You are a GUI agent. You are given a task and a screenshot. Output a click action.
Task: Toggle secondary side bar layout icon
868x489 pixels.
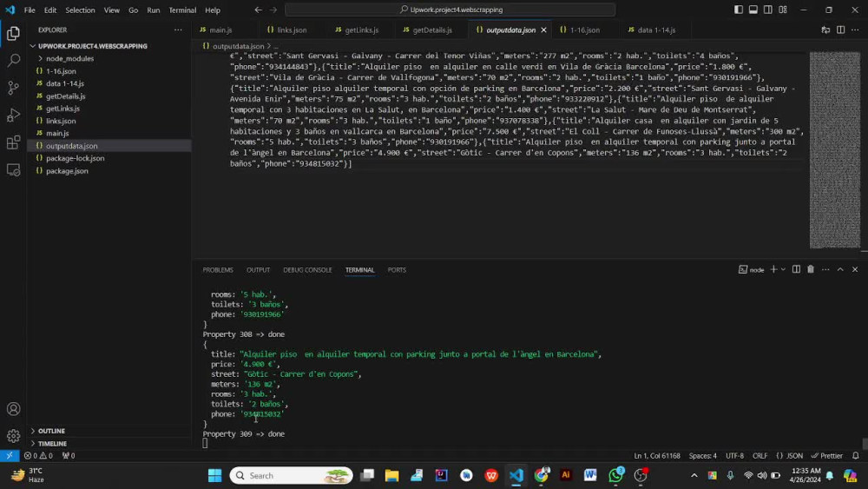(x=768, y=10)
